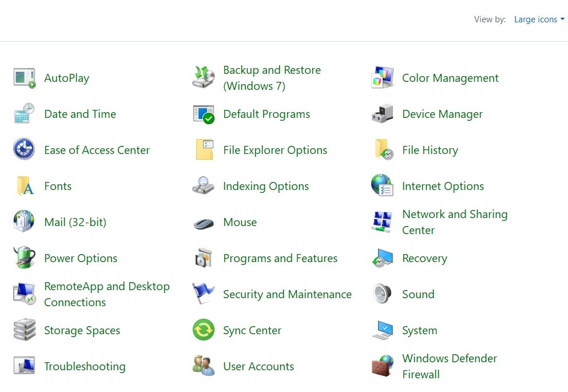Click the Color Management monitor icon
The height and width of the screenshot is (392, 568).
pyautogui.click(x=382, y=77)
